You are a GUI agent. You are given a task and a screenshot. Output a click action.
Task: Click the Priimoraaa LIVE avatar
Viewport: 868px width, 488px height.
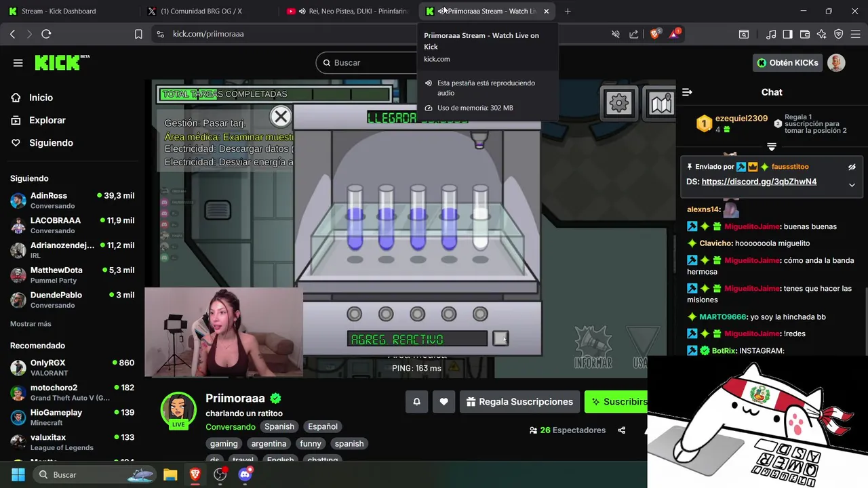pyautogui.click(x=178, y=410)
